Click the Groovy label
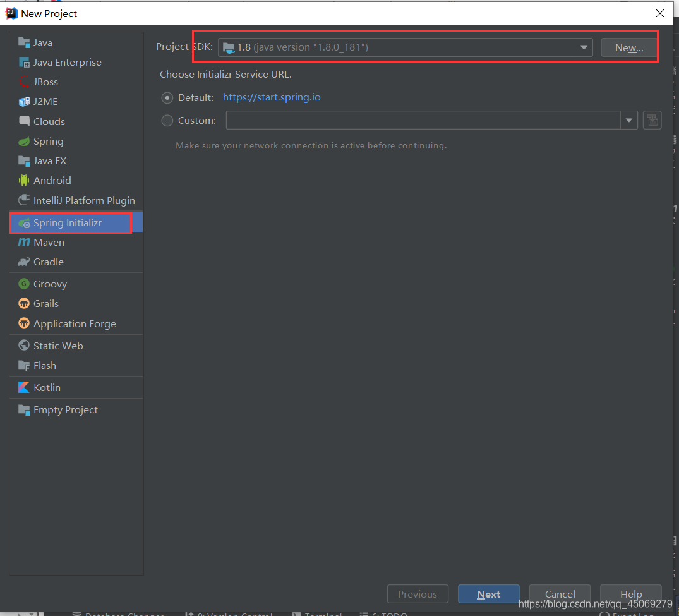The height and width of the screenshot is (616, 679). tap(51, 284)
